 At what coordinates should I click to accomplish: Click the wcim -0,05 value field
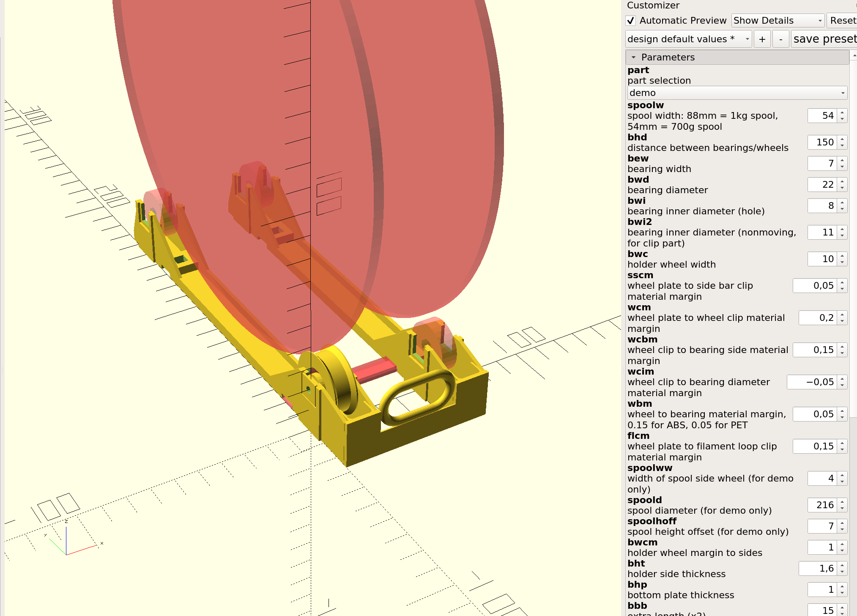812,382
